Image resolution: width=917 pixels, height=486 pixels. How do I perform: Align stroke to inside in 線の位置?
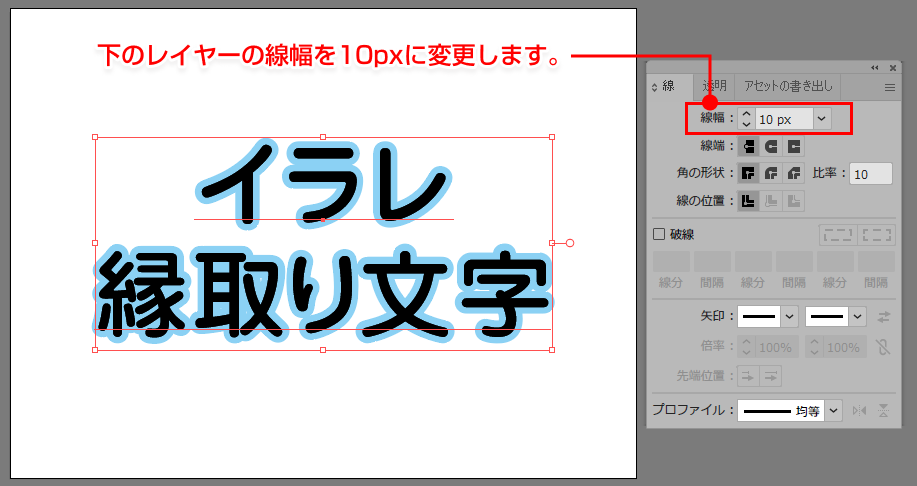click(771, 201)
